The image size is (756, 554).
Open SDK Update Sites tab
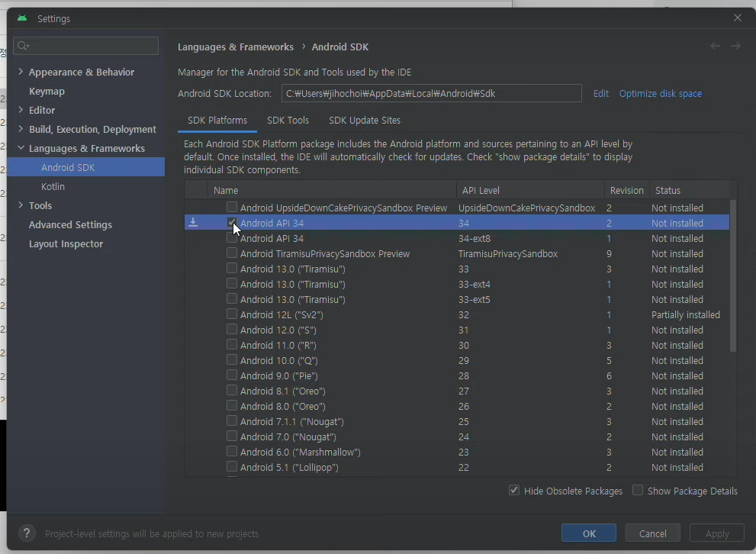(x=365, y=121)
